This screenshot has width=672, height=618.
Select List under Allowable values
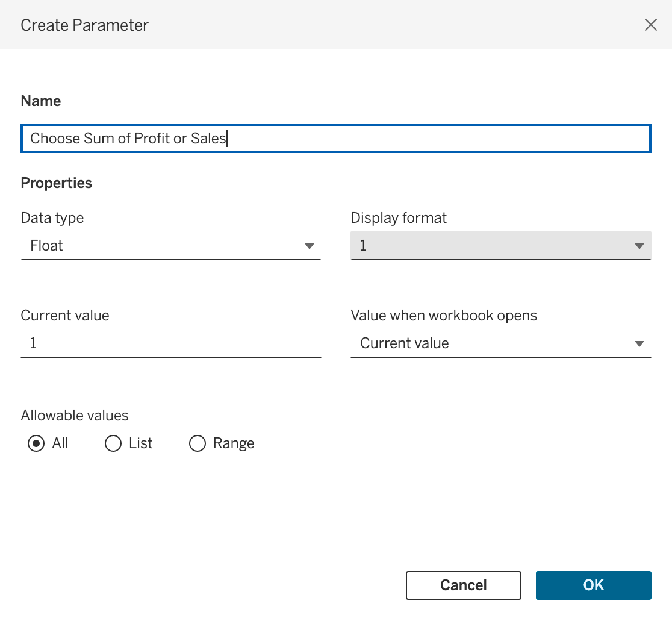[113, 443]
